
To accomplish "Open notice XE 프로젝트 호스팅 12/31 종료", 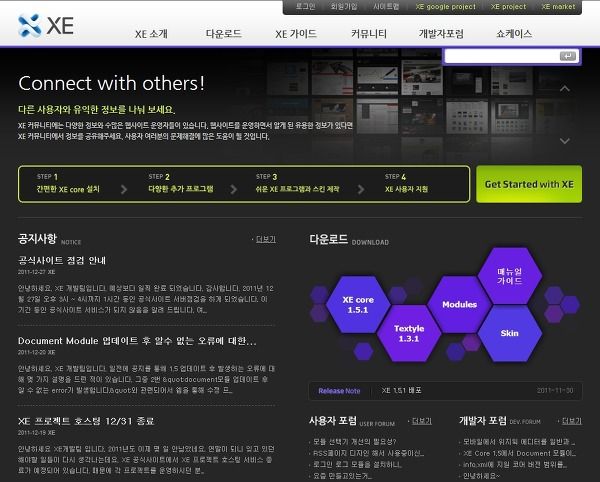I will pyautogui.click(x=86, y=421).
